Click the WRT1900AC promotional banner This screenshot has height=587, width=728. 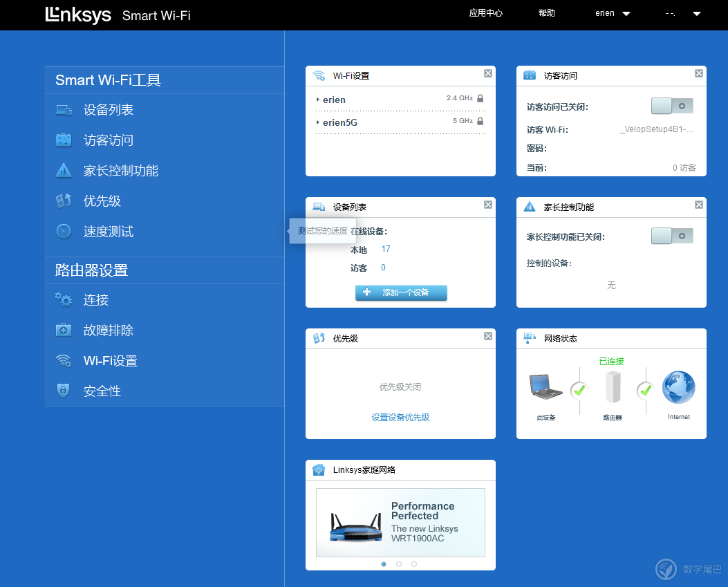pyautogui.click(x=400, y=523)
